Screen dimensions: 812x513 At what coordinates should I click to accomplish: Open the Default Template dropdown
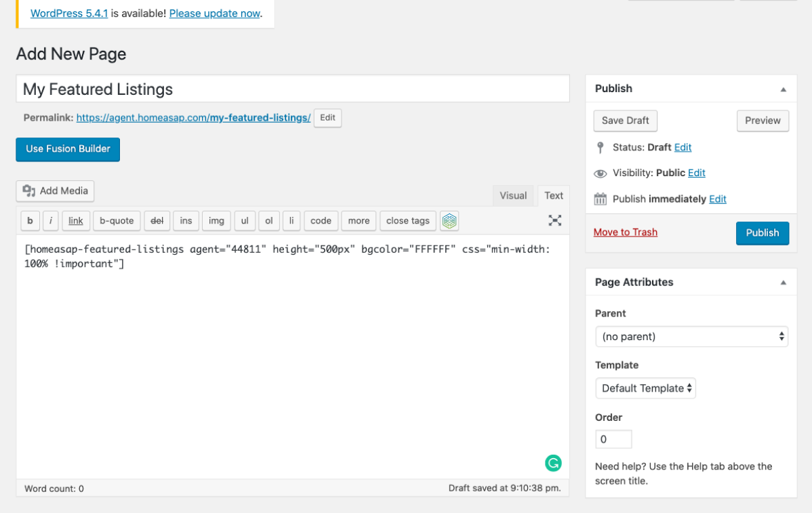pyautogui.click(x=645, y=388)
